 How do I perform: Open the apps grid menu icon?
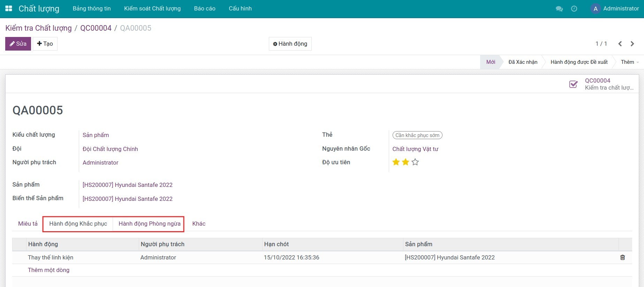9,8
